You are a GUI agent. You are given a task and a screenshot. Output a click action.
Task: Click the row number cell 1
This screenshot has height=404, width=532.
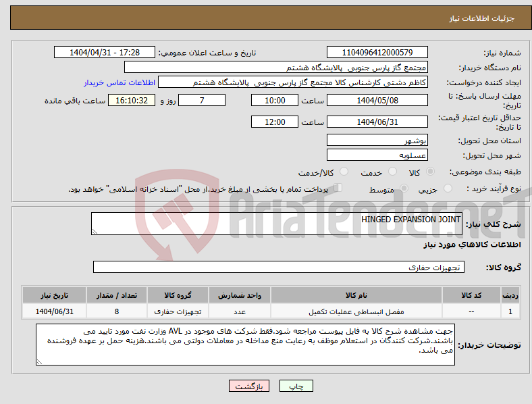point(510,311)
